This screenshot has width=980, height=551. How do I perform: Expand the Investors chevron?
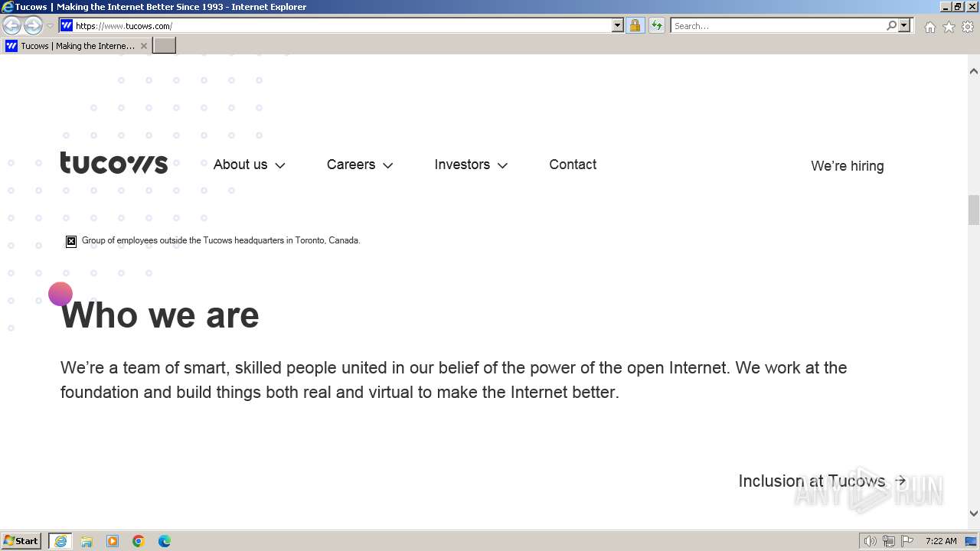coord(502,165)
